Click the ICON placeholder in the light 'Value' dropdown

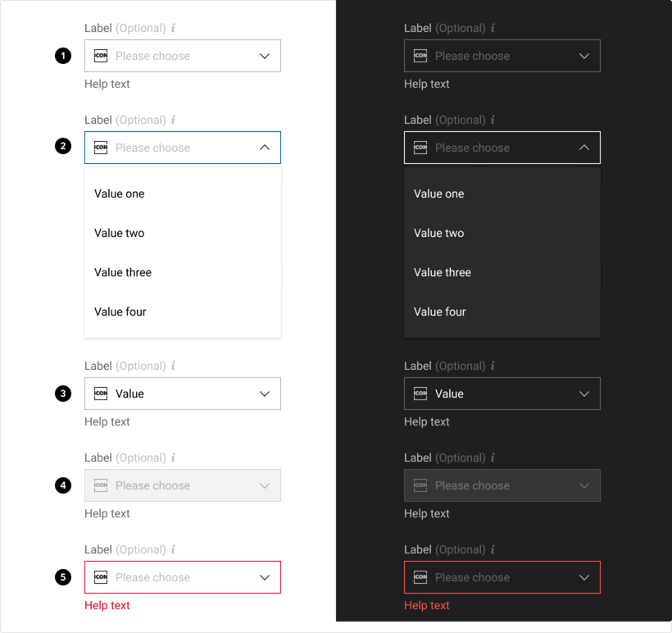101,394
